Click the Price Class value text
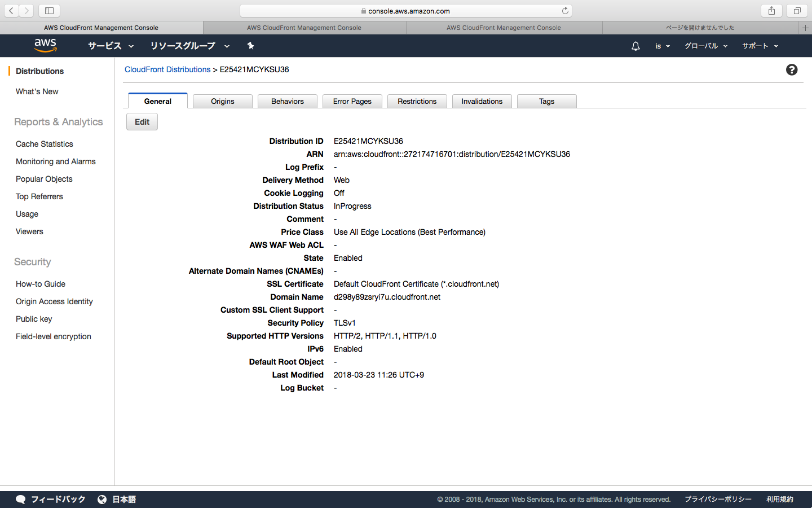The height and width of the screenshot is (508, 812). 409,232
